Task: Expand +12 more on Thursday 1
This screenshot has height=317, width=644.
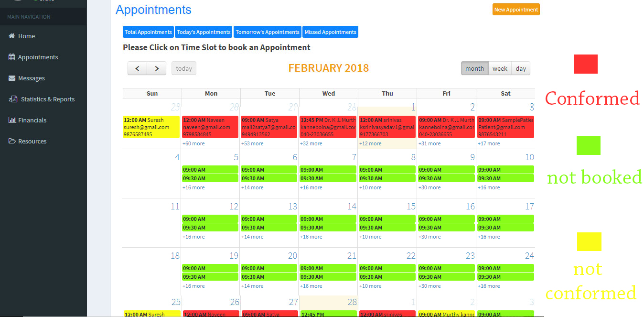Action: pyautogui.click(x=370, y=143)
